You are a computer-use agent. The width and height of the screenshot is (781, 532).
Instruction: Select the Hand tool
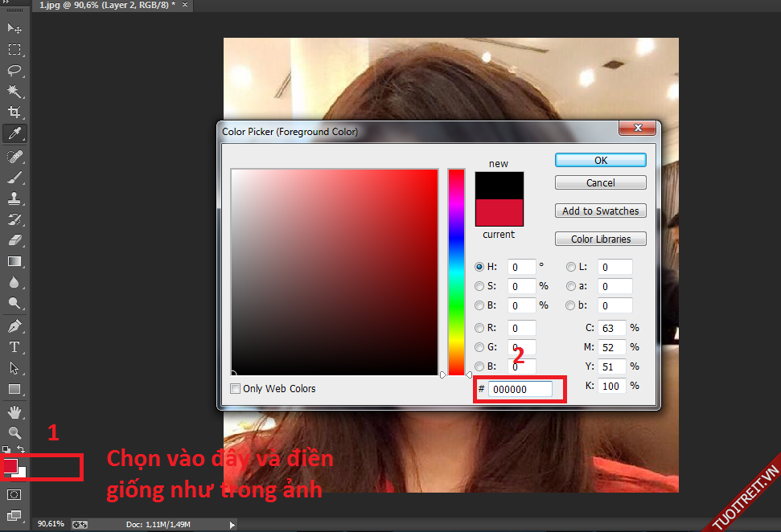[x=14, y=412]
